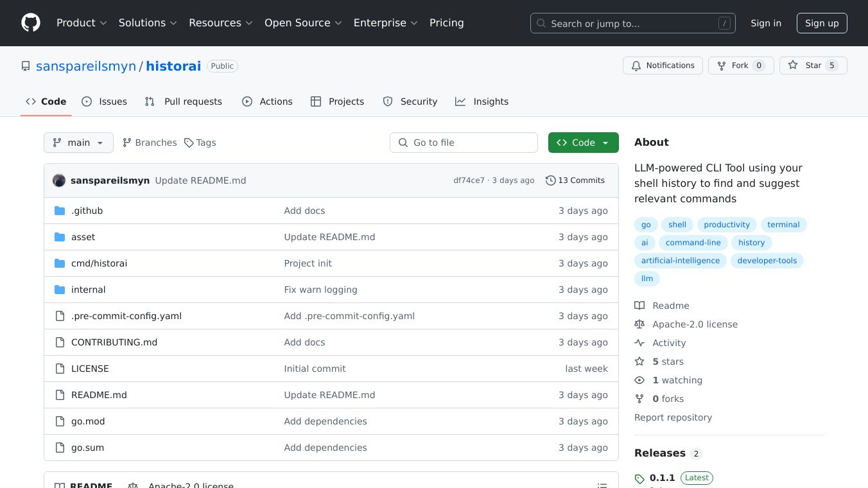Open the README.md file
The width and height of the screenshot is (868, 488).
[x=99, y=395]
